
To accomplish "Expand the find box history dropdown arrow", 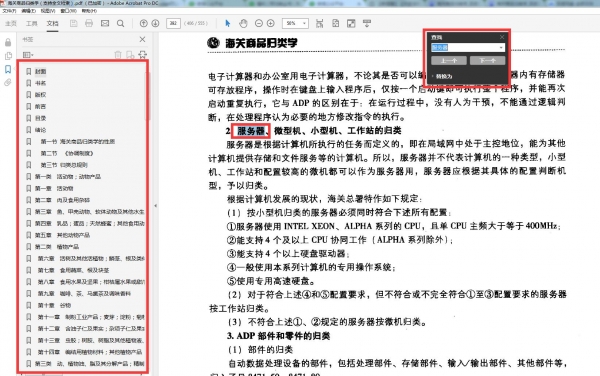I will point(501,48).
